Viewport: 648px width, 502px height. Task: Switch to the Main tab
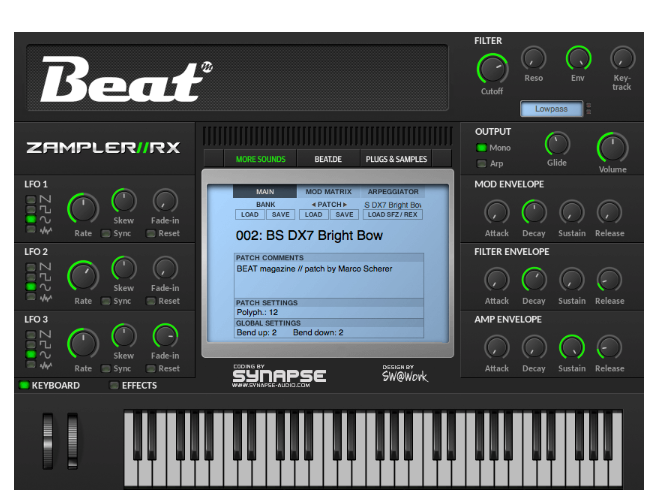pyautogui.click(x=265, y=192)
